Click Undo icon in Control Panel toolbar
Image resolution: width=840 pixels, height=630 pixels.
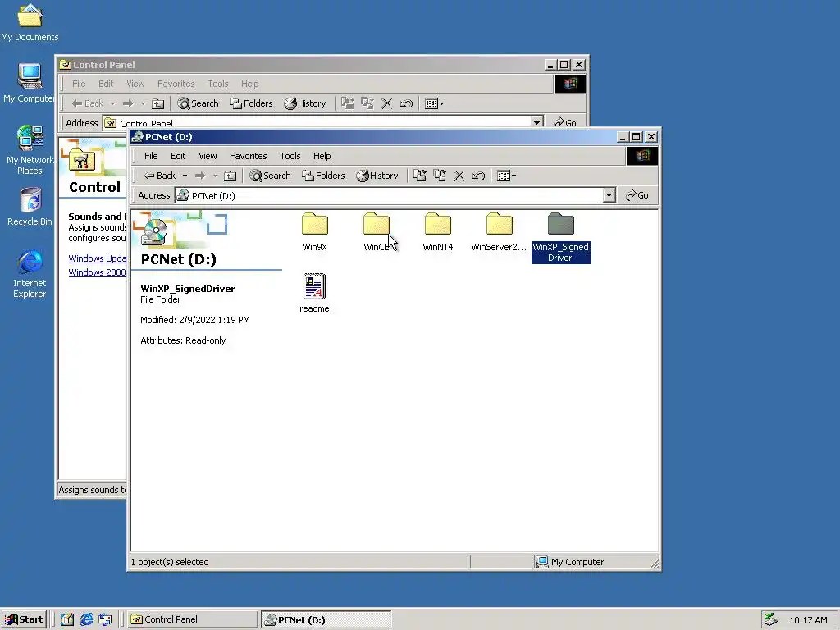(406, 103)
